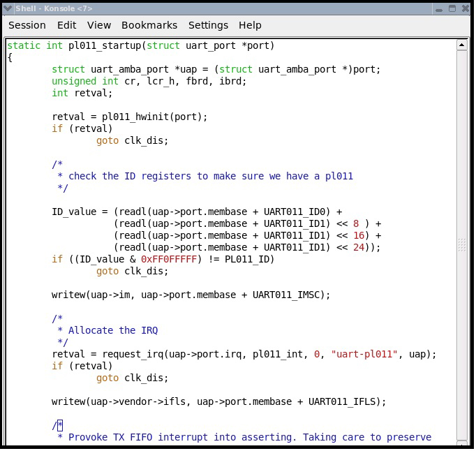
Task: Open the Session menu
Action: 27,25
